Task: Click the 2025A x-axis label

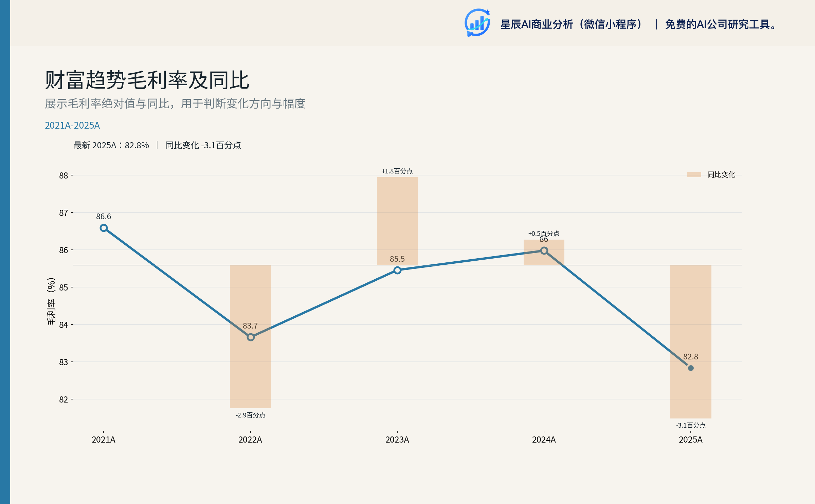Action: pos(691,440)
